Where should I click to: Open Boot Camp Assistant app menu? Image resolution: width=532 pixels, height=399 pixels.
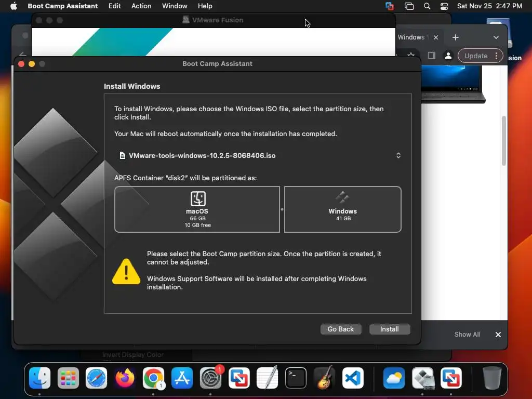[x=63, y=6]
